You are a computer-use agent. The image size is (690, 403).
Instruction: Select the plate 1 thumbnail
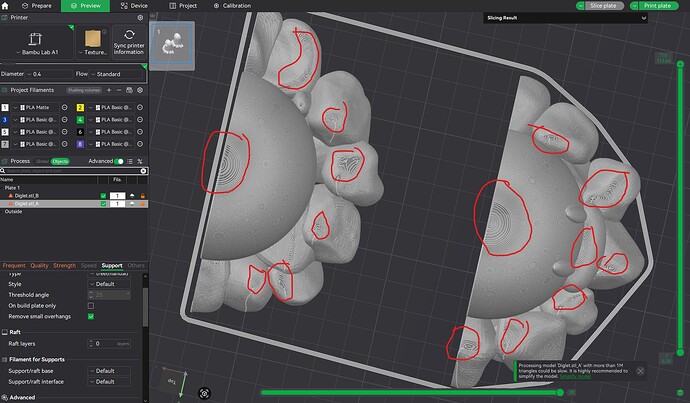[172, 46]
